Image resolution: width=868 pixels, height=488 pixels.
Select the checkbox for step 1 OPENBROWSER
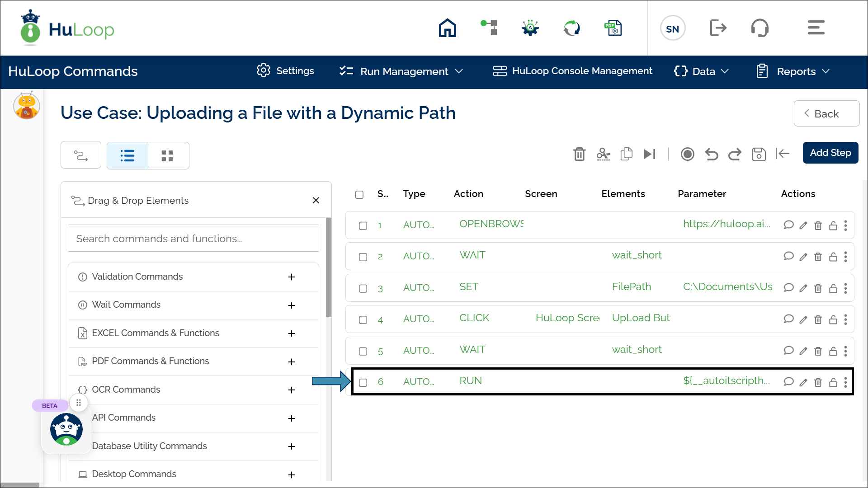pos(363,225)
